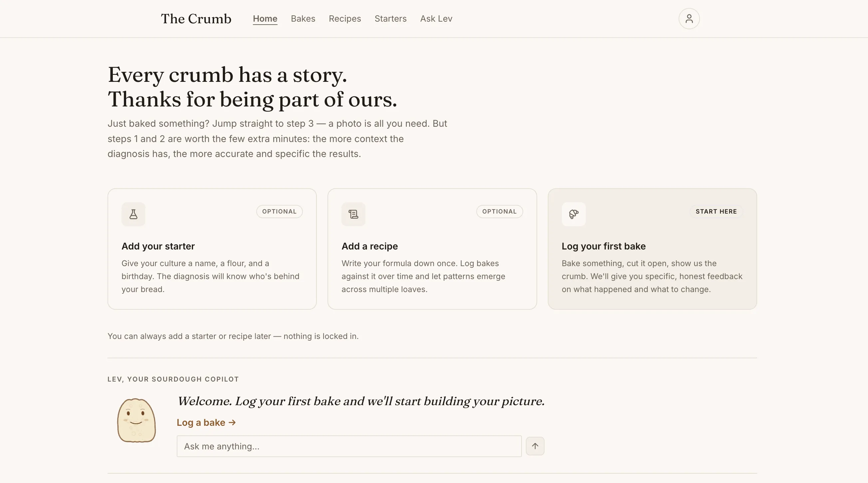This screenshot has width=868, height=483.
Task: Select the Home nav item
Action: coord(265,19)
